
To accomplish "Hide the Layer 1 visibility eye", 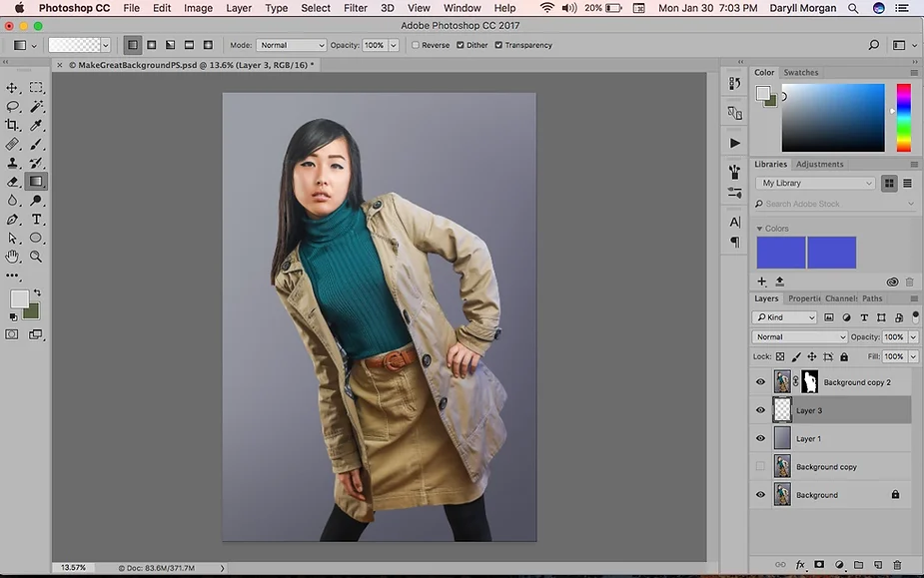I will pos(760,438).
